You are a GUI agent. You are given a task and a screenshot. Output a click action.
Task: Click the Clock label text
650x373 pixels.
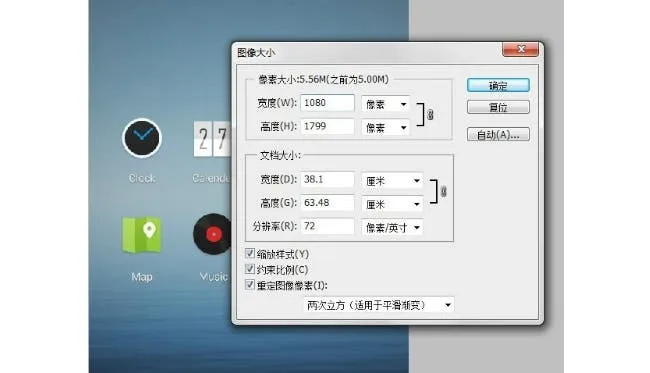pyautogui.click(x=142, y=178)
